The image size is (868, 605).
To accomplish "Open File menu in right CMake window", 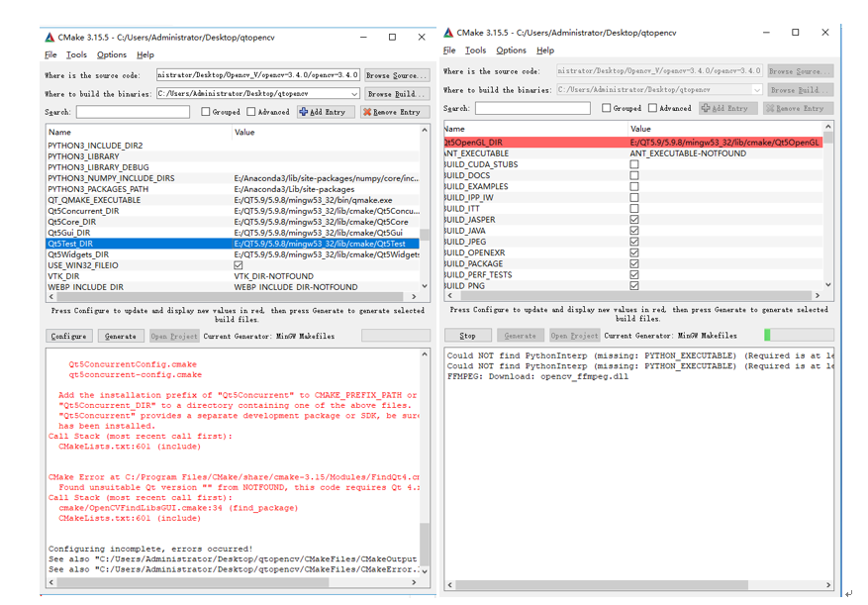I will tap(449, 50).
